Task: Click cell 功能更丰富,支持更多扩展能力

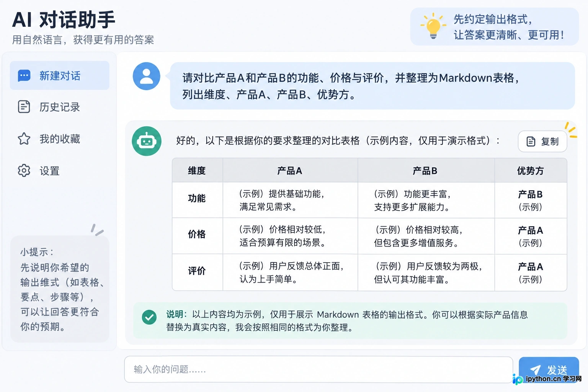Action: (x=425, y=200)
